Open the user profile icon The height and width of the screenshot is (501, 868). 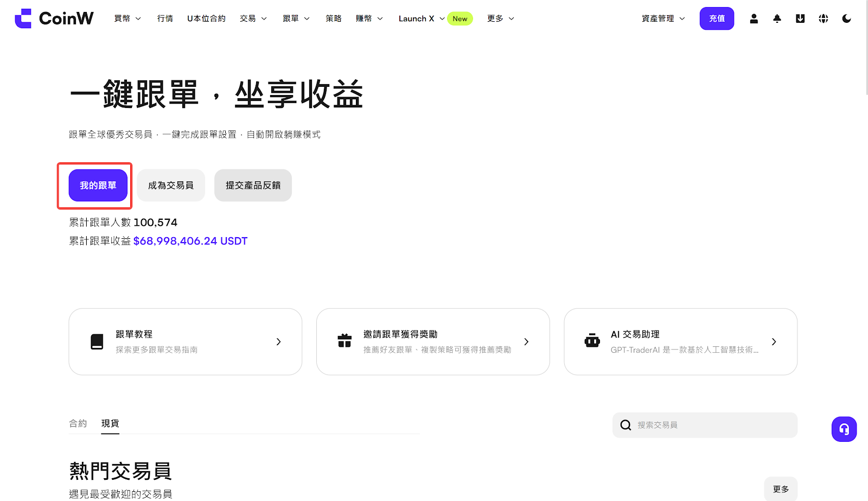click(x=754, y=18)
